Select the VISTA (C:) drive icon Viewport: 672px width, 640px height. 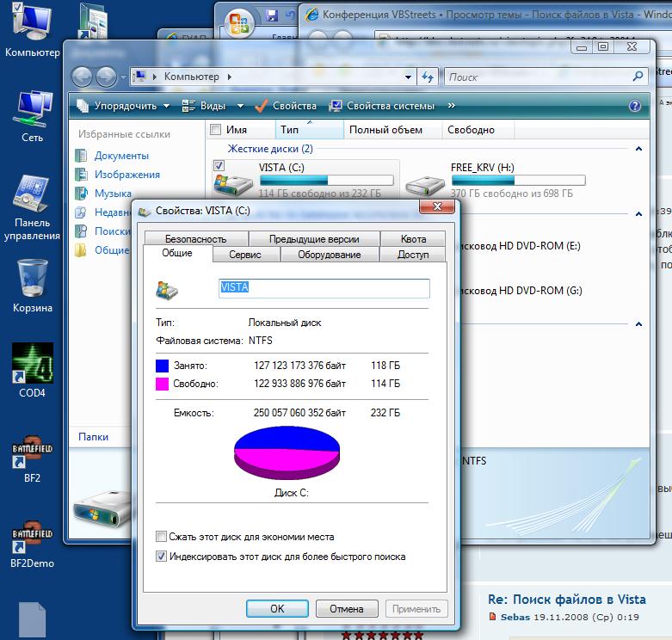tap(233, 184)
